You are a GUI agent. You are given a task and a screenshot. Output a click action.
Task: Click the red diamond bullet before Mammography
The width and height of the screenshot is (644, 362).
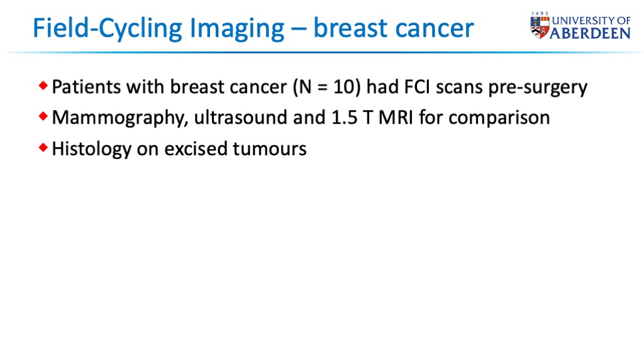[x=43, y=116]
